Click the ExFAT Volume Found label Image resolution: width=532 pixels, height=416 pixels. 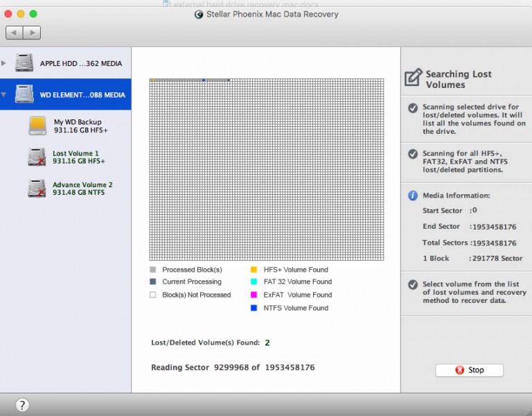298,295
